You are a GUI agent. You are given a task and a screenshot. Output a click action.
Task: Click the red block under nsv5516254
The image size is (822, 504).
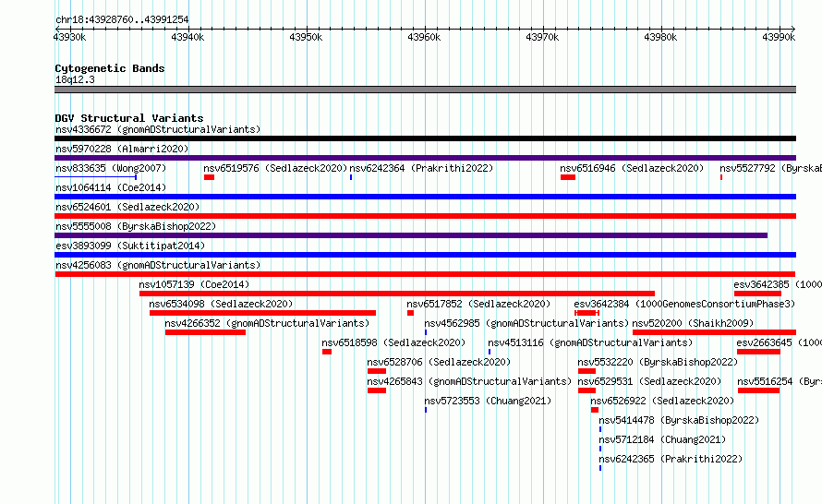pyautogui.click(x=758, y=390)
